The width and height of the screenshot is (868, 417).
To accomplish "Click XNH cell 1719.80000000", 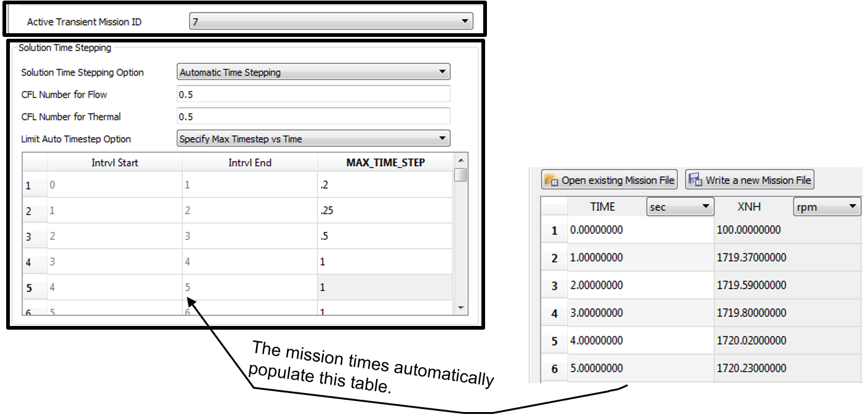I will tap(788, 313).
